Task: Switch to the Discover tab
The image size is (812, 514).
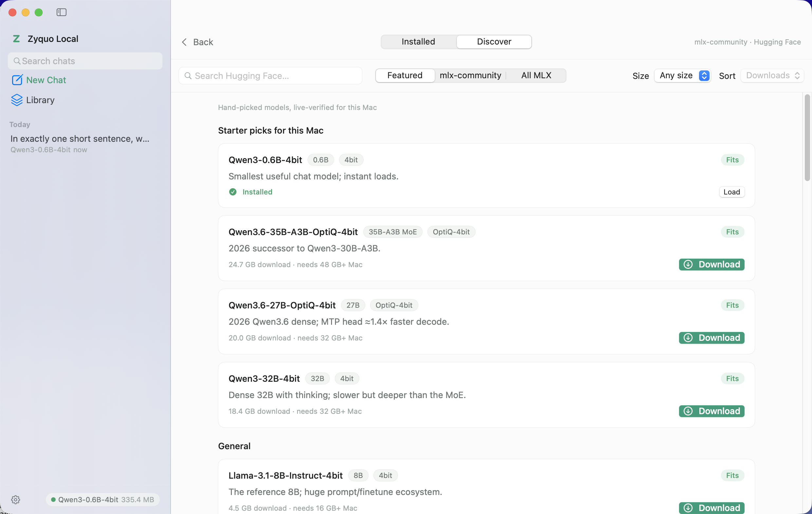Action: coord(494,42)
